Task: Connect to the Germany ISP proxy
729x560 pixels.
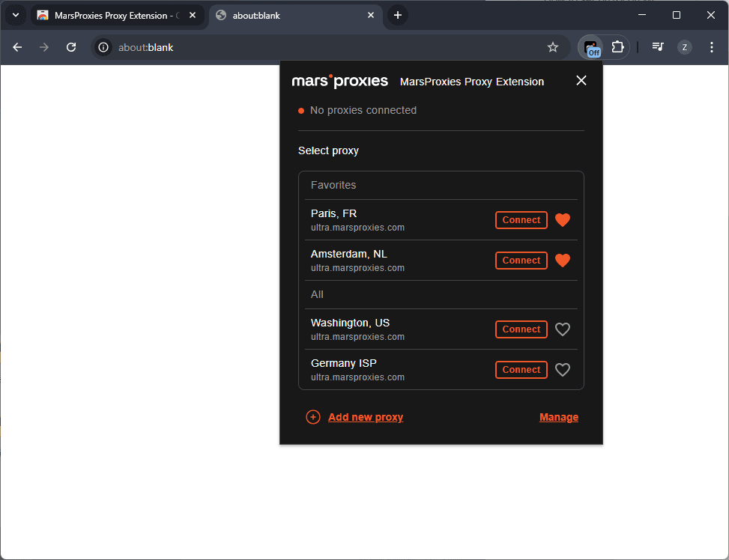Action: 521,370
